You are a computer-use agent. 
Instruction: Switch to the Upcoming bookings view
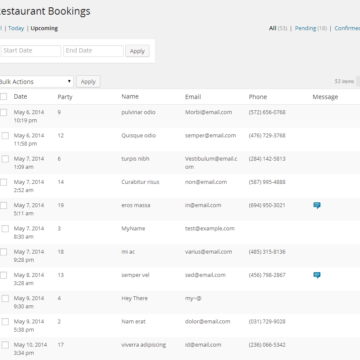click(x=44, y=28)
